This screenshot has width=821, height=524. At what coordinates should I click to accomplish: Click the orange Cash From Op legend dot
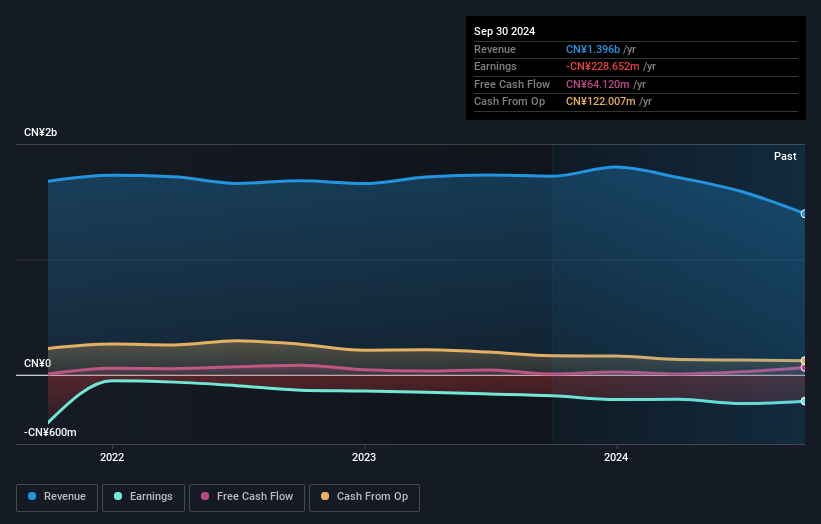pos(325,496)
